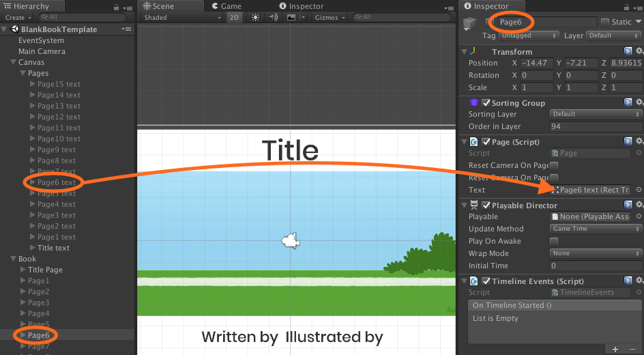Open Create dropdown in Hierarchy
This screenshot has height=355, width=644.
[x=18, y=17]
